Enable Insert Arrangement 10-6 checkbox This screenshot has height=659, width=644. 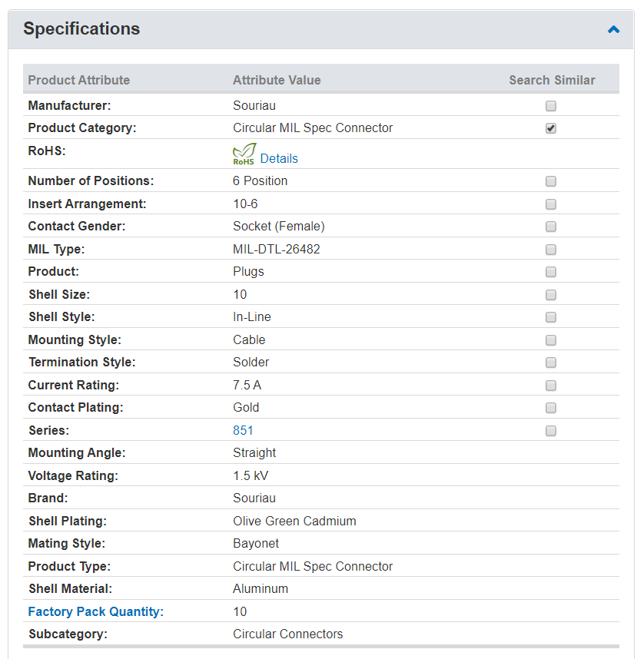pyautogui.click(x=550, y=204)
